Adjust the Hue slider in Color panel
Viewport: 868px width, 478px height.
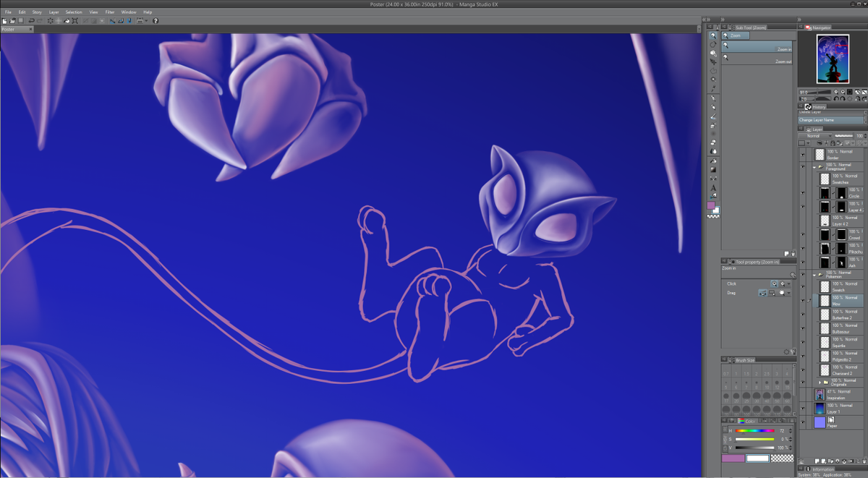[x=755, y=431]
